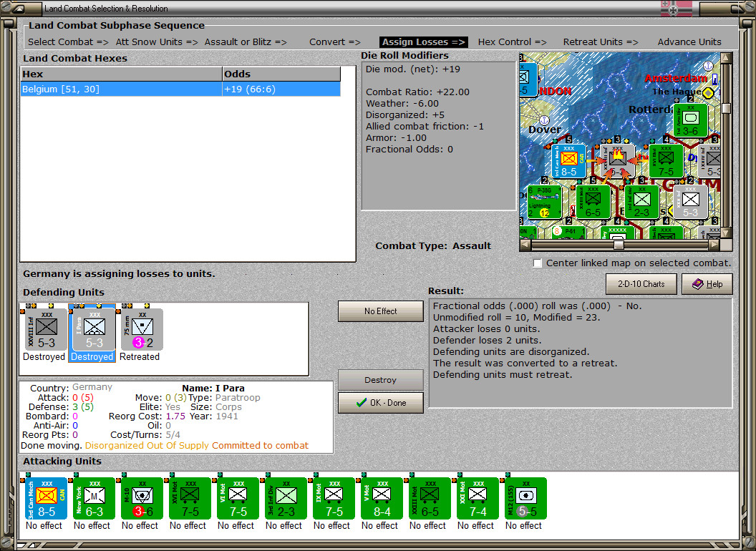Click the 'Die mod. (net): +19' line
Screen dimensions: 756x551
(x=412, y=69)
